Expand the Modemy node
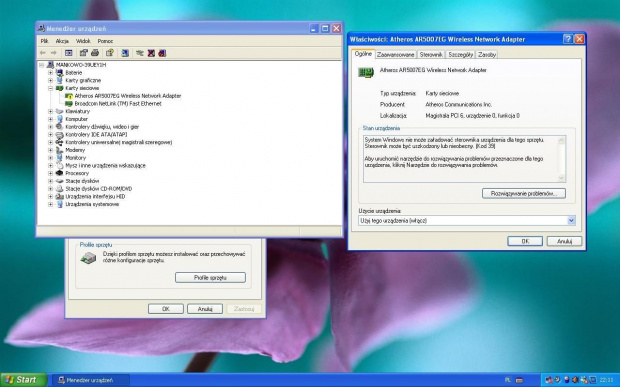The height and width of the screenshot is (387, 620). pyautogui.click(x=50, y=150)
